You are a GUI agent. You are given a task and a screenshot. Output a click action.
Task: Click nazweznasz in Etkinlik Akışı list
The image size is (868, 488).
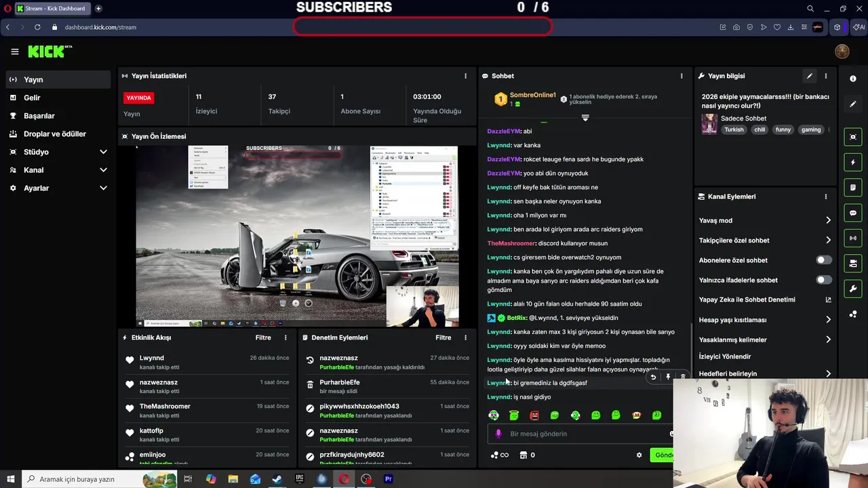click(x=159, y=382)
